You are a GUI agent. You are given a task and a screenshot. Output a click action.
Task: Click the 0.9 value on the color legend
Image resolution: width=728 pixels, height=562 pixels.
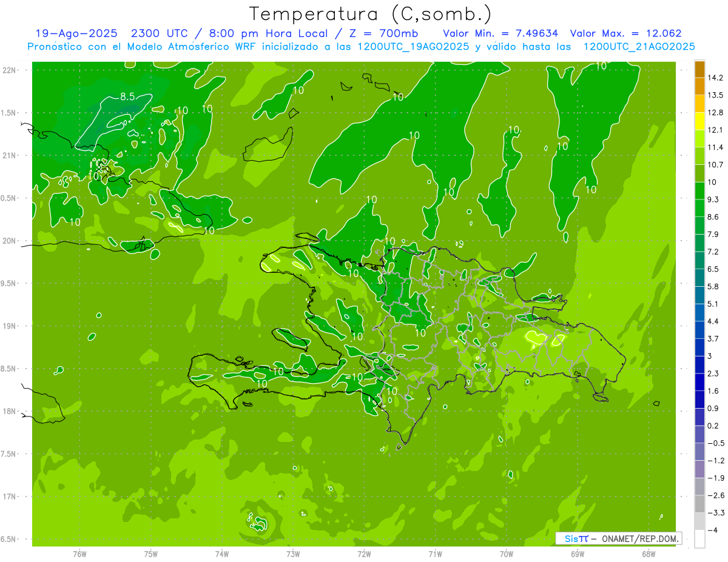(x=714, y=408)
